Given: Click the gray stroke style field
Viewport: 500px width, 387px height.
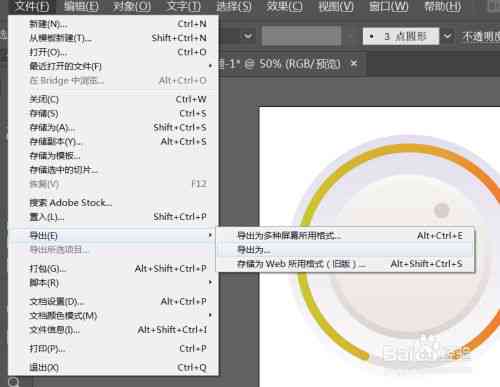Looking at the screenshot, I should point(301,36).
